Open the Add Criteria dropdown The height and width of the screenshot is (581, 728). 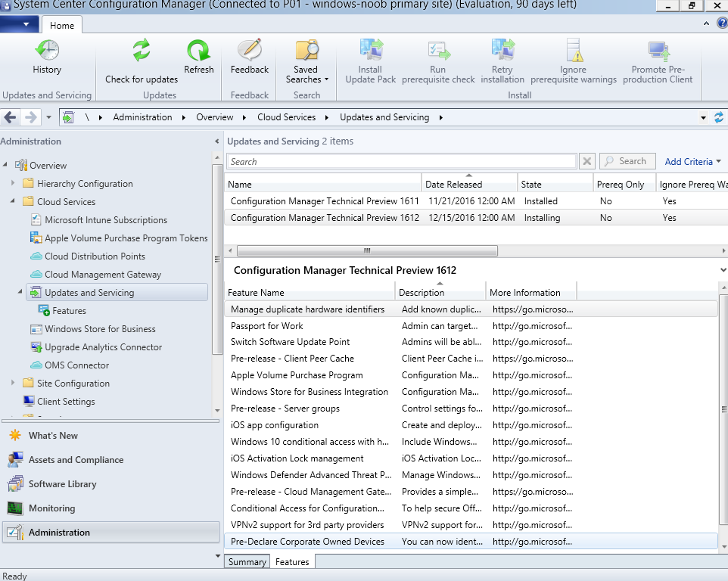[x=692, y=161]
